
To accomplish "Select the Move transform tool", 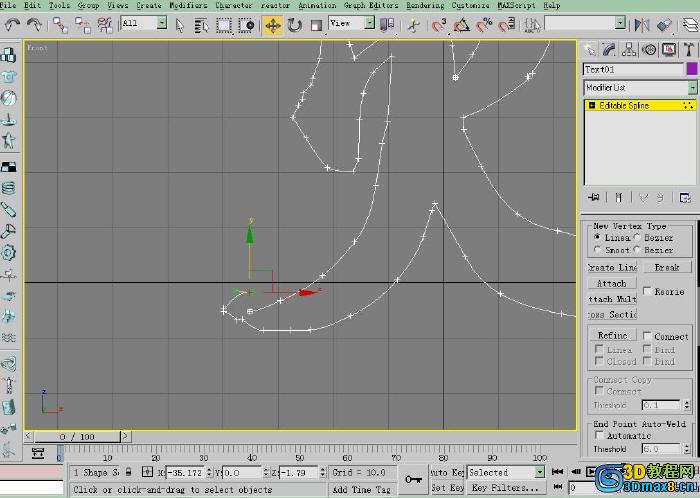I will click(x=272, y=23).
